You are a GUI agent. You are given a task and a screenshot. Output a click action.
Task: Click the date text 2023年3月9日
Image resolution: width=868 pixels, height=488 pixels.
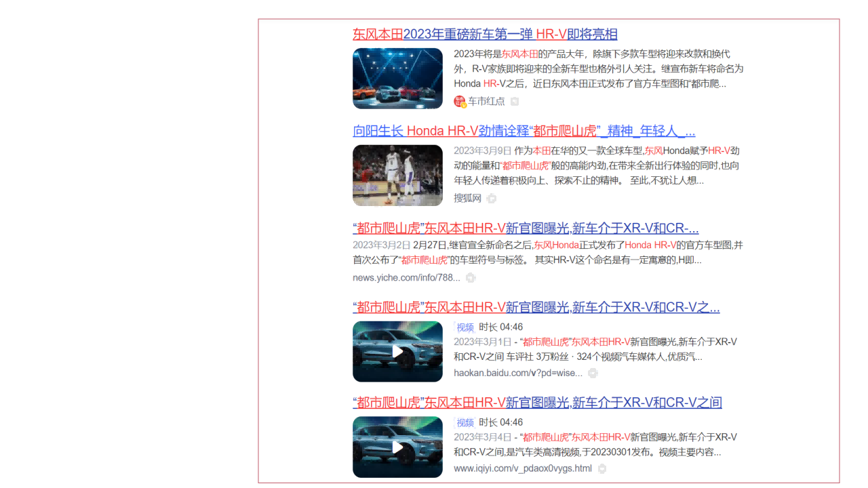(483, 150)
